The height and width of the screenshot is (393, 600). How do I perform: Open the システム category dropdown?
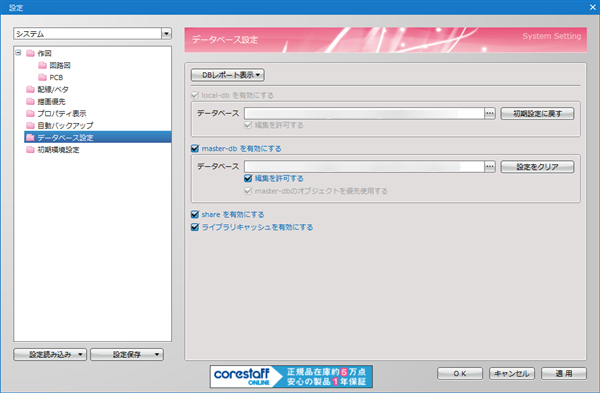tap(166, 34)
